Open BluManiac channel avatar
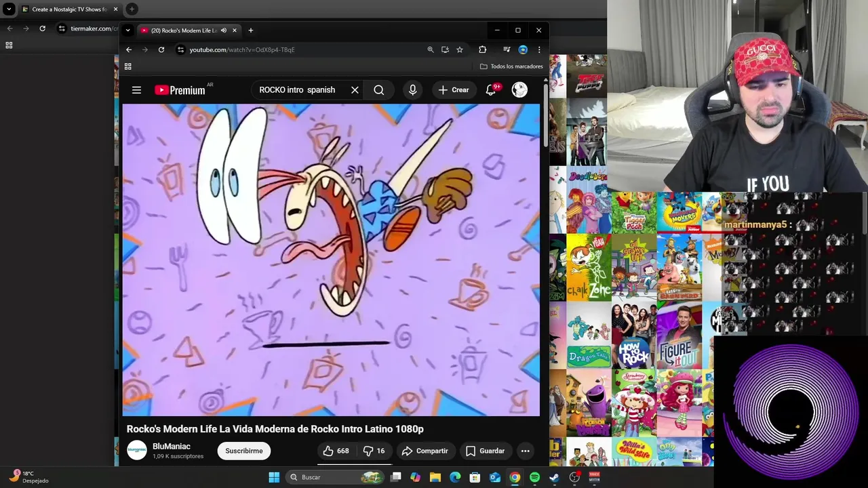Viewport: 868px width, 488px height. click(x=137, y=451)
